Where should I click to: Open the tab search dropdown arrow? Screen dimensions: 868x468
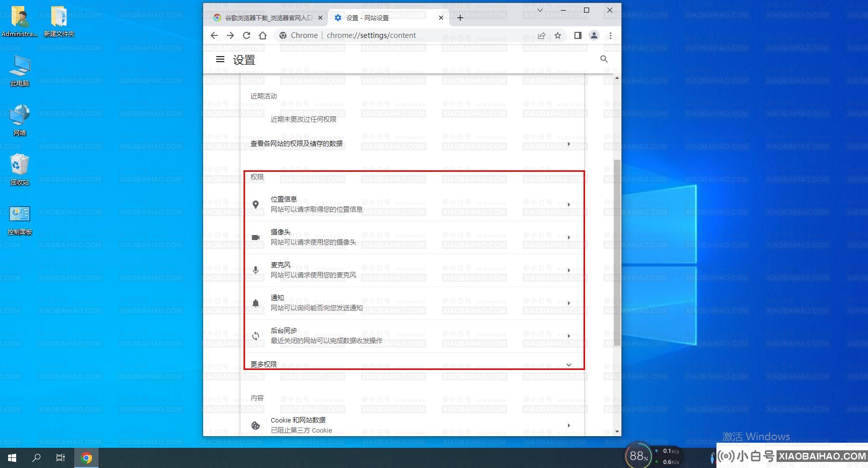[x=540, y=10]
